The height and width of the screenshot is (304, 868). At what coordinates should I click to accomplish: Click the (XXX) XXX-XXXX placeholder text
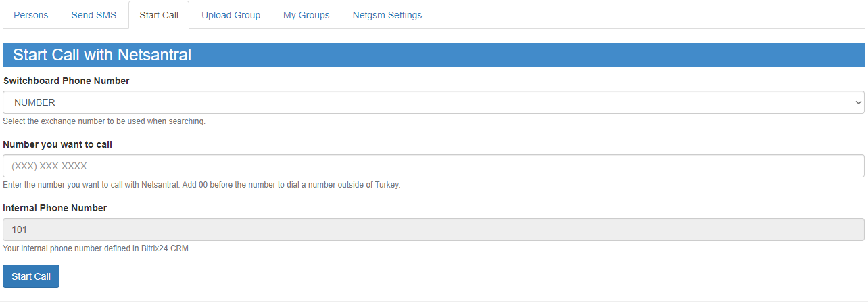click(50, 166)
